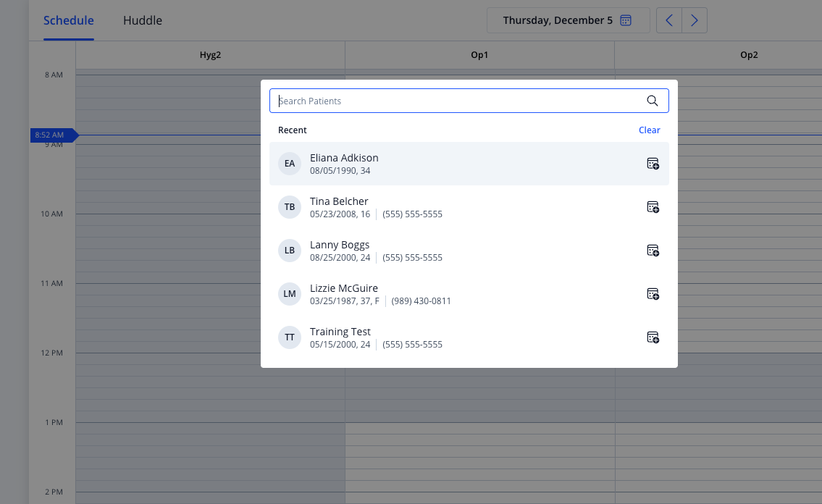Click the TT avatar
The height and width of the screenshot is (504, 822).
point(290,337)
